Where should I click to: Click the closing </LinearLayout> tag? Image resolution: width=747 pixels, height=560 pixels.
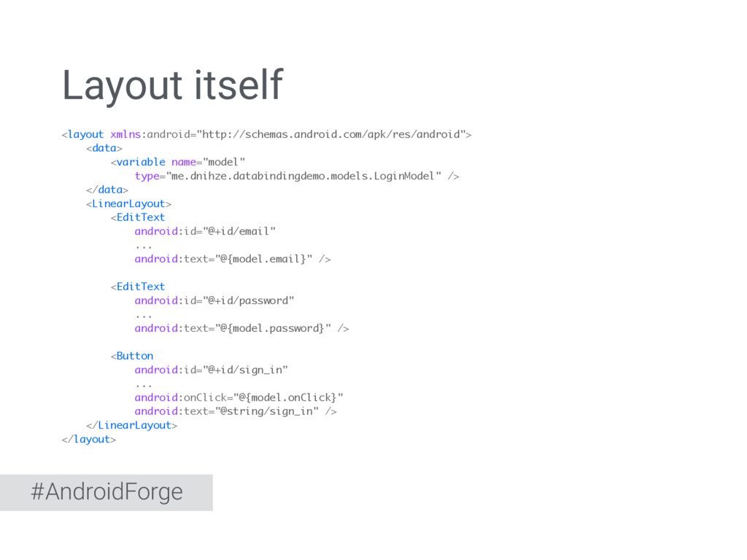131,425
